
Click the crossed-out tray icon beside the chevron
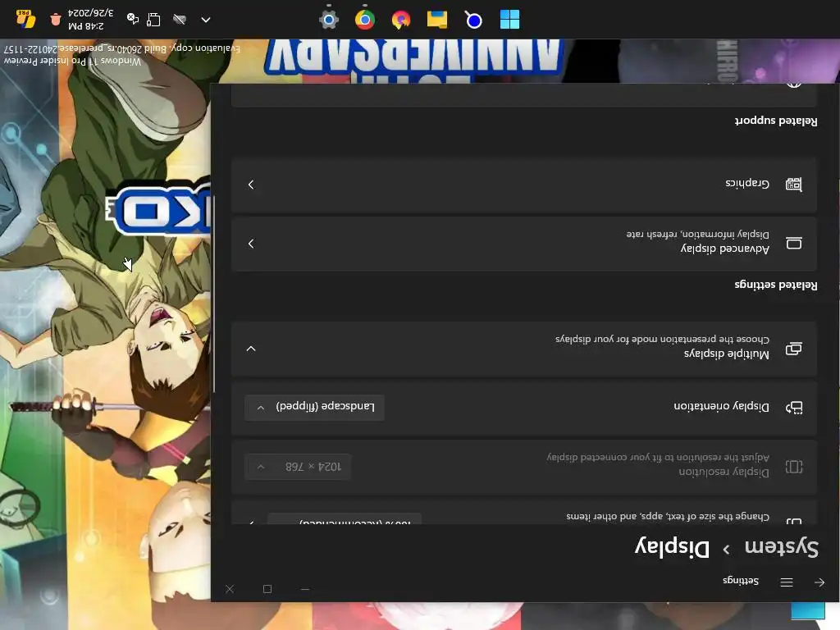(180, 20)
